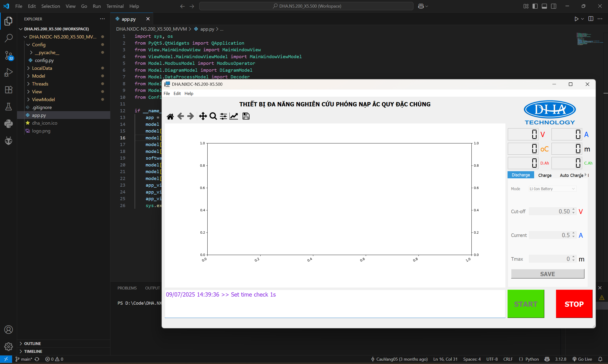Open Edit axis curve parameters icon
The height and width of the screenshot is (364, 608).
[233, 116]
